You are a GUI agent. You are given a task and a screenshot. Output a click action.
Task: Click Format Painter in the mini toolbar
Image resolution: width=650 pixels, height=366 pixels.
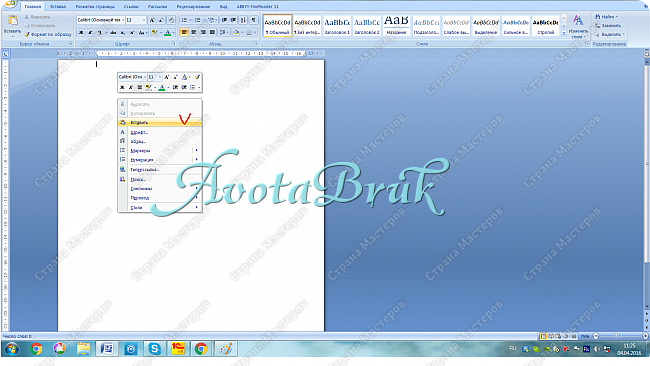(197, 77)
